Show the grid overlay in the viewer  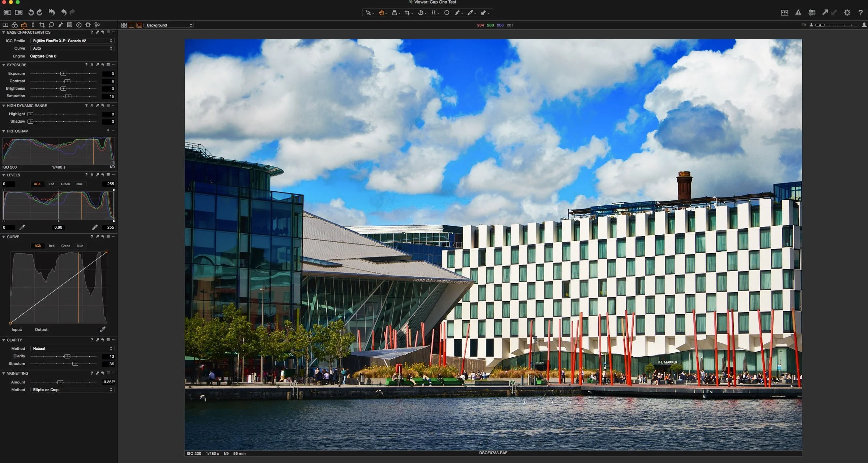[x=812, y=12]
